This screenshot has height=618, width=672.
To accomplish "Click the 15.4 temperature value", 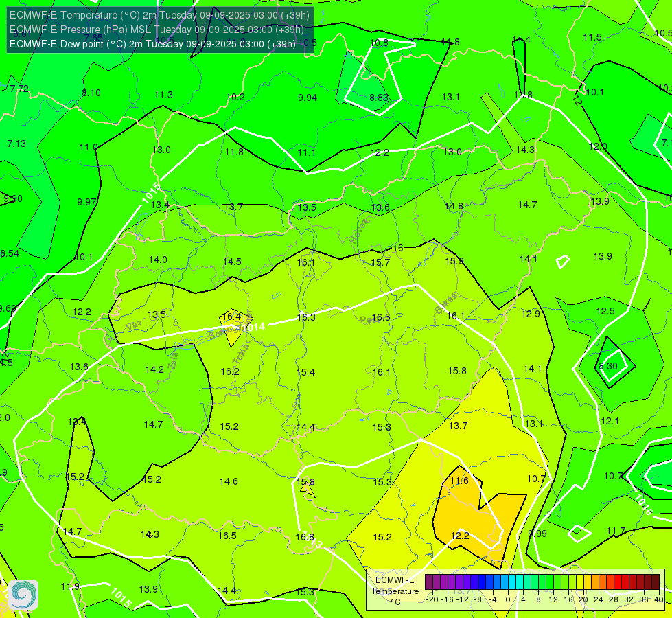I will tap(305, 372).
